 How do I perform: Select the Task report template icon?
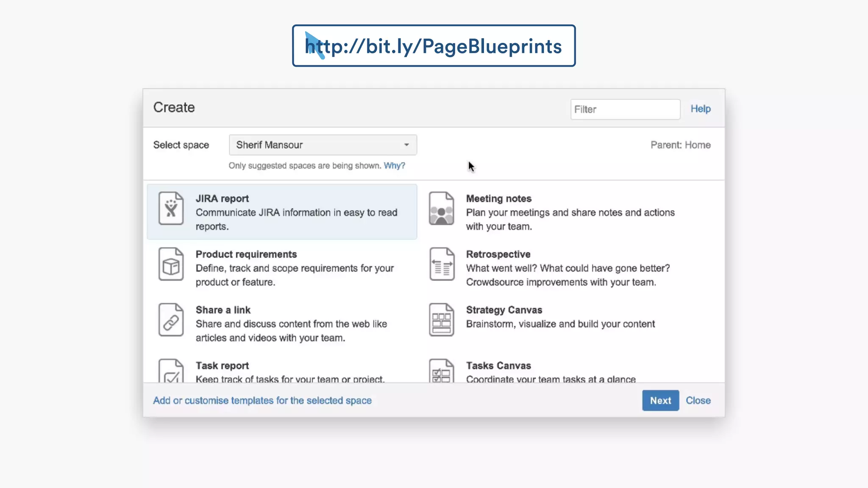pyautogui.click(x=171, y=371)
